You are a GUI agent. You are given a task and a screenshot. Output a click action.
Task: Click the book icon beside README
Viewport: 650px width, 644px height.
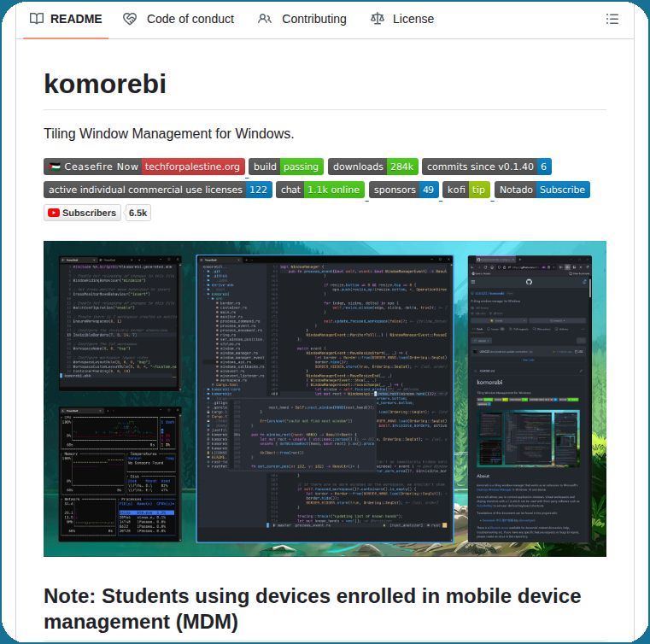(37, 19)
